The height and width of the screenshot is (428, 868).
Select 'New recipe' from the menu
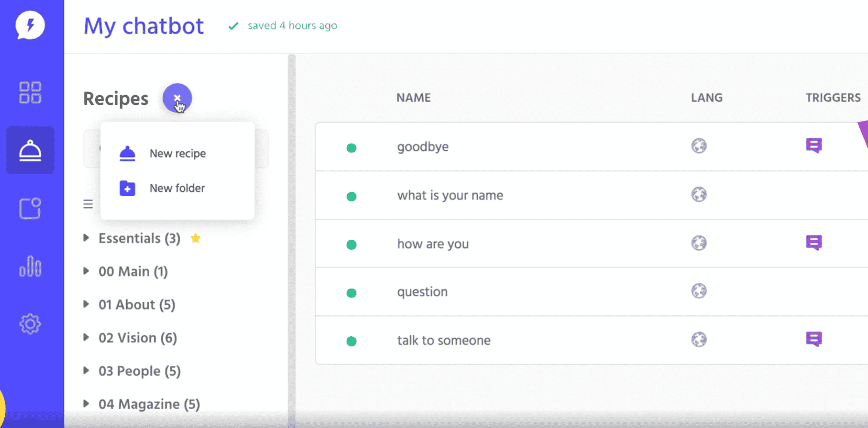[x=177, y=153]
